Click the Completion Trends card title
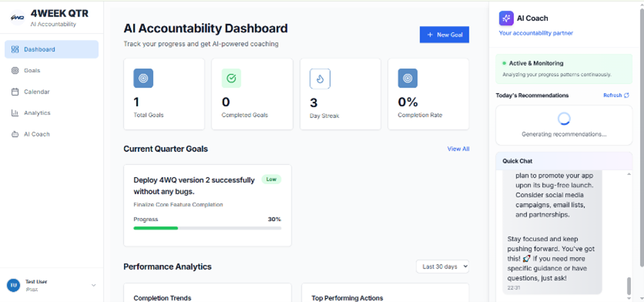Viewport: 644px width, 302px height. point(162,298)
